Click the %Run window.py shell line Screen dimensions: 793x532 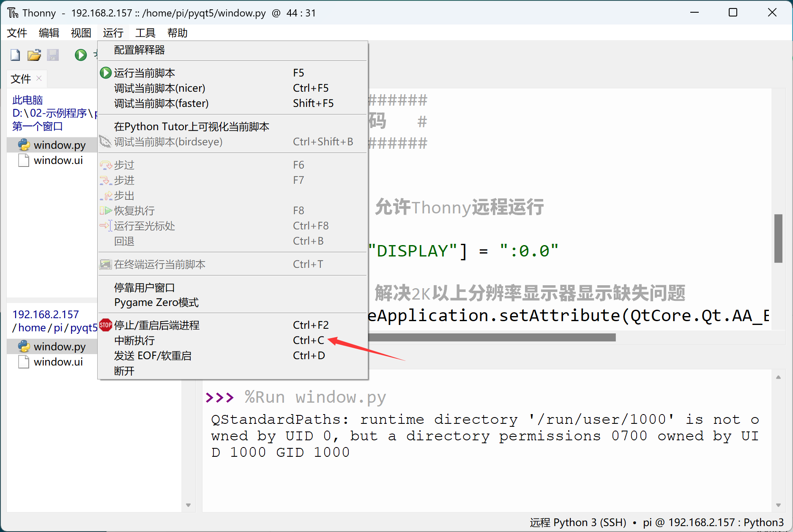tap(315, 397)
